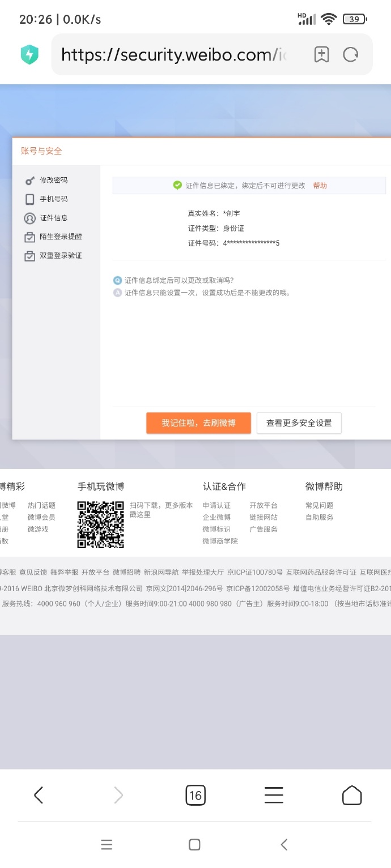Viewport: 391px width, 868px height.
Task: Click the 我记住啦，去刷微博 button
Action: pos(198,423)
